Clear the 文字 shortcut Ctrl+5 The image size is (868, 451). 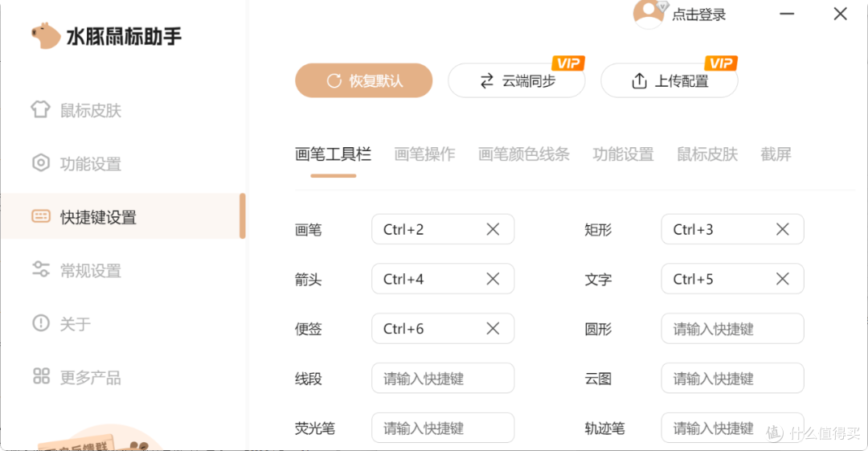782,279
